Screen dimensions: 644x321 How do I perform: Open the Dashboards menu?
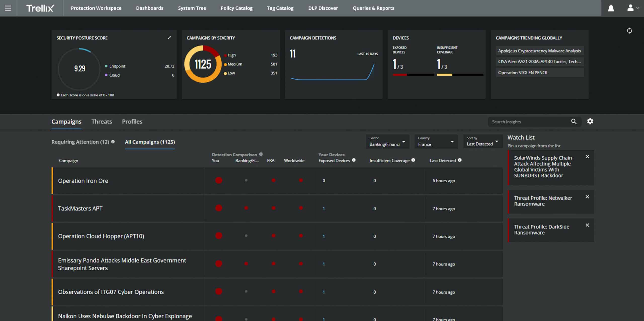[150, 8]
